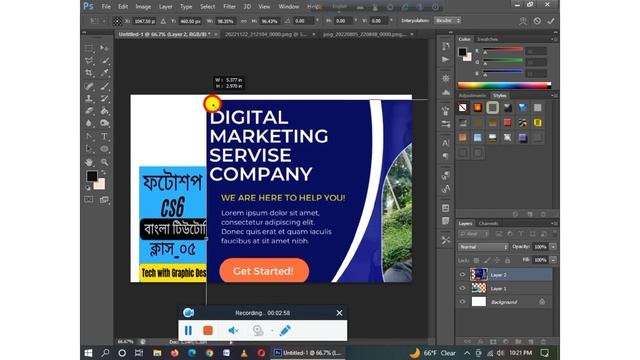Image resolution: width=640 pixels, height=360 pixels.
Task: Select the Blur tool
Action: [89, 123]
